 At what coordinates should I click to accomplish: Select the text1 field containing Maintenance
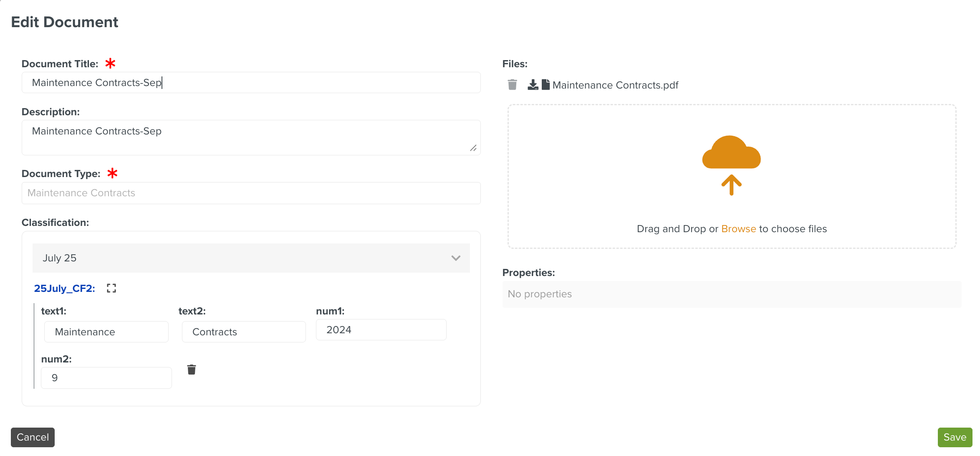click(x=106, y=332)
